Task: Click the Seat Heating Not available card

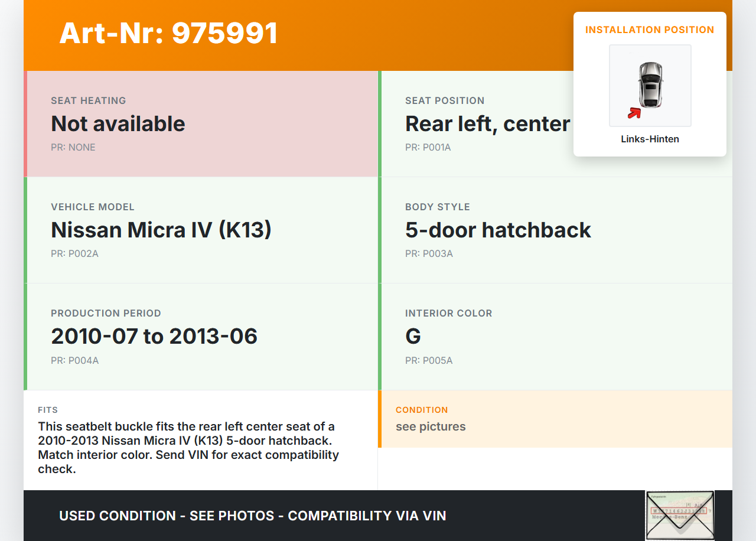Action: [202, 124]
